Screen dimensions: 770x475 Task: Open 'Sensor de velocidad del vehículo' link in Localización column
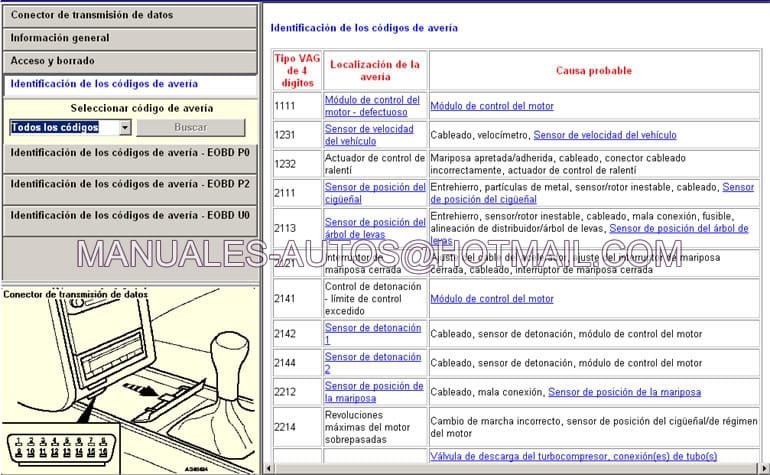[x=369, y=135]
